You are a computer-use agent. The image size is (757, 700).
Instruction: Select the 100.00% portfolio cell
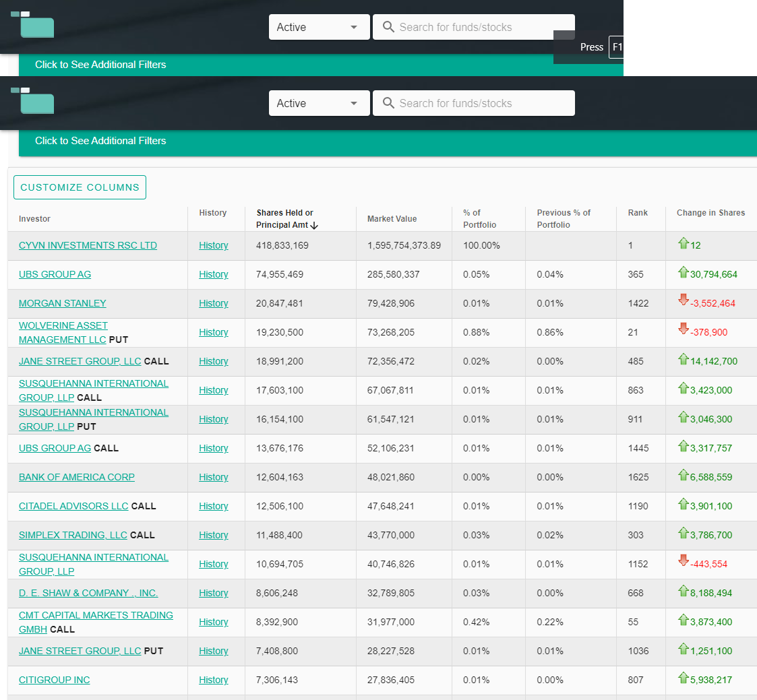click(481, 245)
